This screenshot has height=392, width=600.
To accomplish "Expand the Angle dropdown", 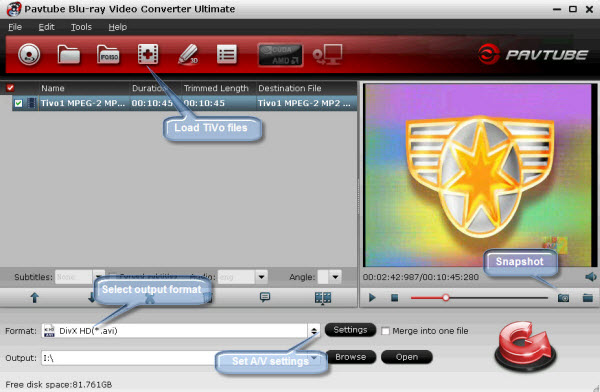I will (x=335, y=277).
